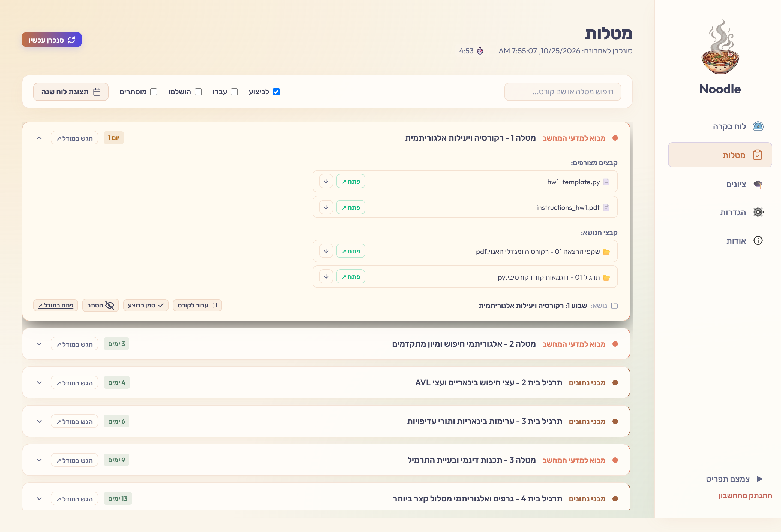Expand the צמצם תפריט sidebar toggle
This screenshot has width=781, height=532.
(734, 479)
